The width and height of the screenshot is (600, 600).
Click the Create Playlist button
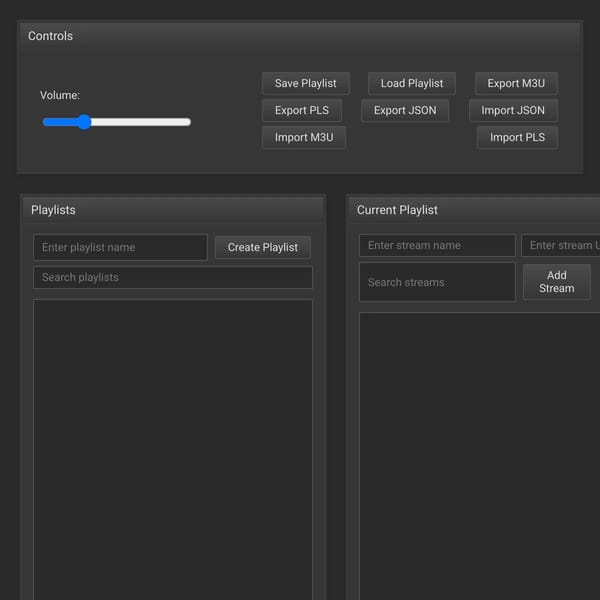pos(262,247)
